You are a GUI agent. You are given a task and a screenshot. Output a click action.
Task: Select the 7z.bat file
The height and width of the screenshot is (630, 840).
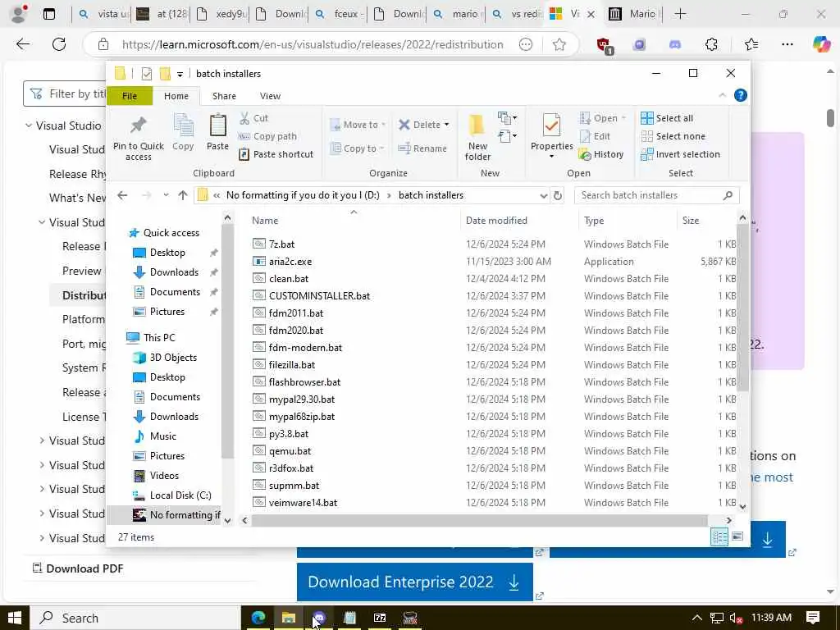(x=282, y=244)
